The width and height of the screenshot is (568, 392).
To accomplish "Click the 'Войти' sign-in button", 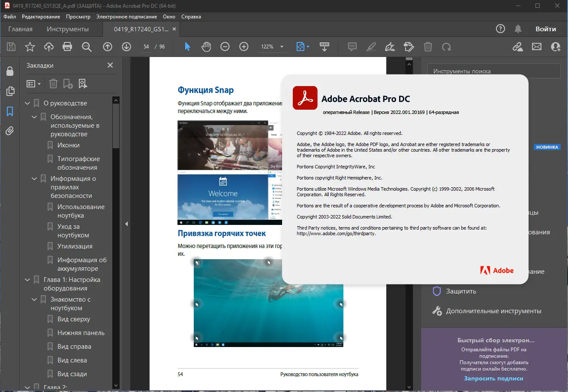I will click(x=545, y=29).
